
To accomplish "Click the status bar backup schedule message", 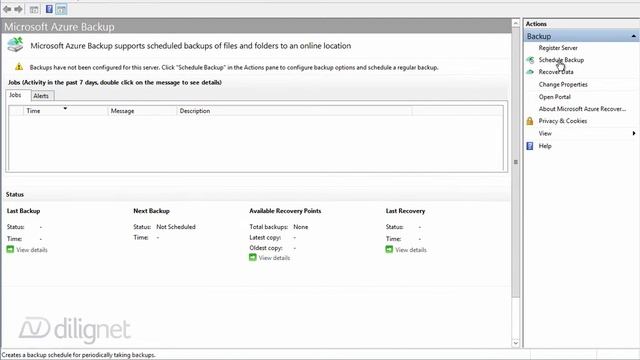I will tap(79, 355).
